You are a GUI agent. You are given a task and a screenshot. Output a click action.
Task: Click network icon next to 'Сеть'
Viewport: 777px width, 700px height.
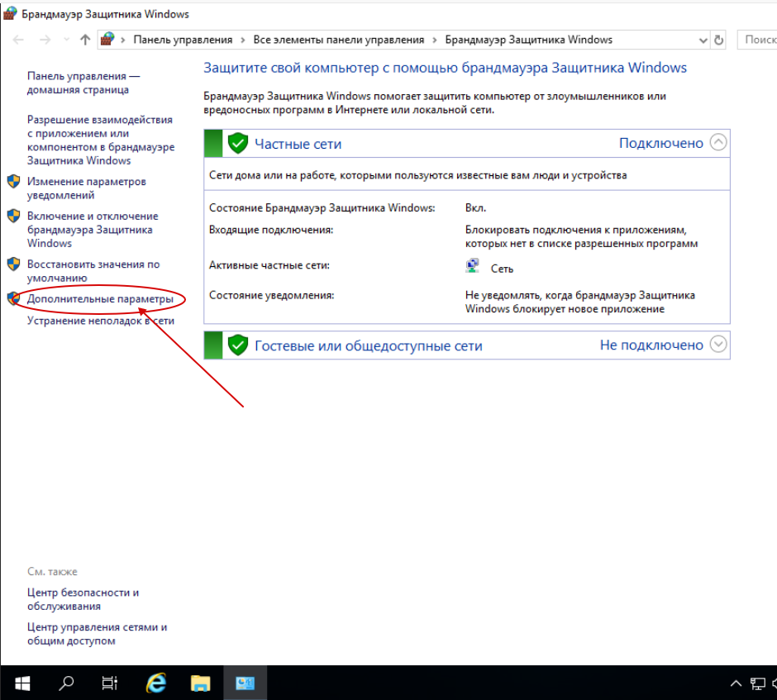pos(473,265)
